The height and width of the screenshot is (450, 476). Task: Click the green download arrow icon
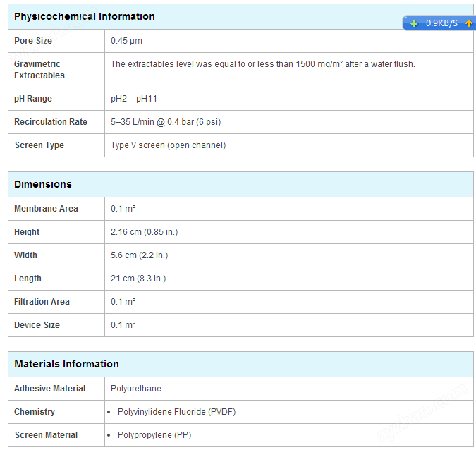click(x=414, y=23)
